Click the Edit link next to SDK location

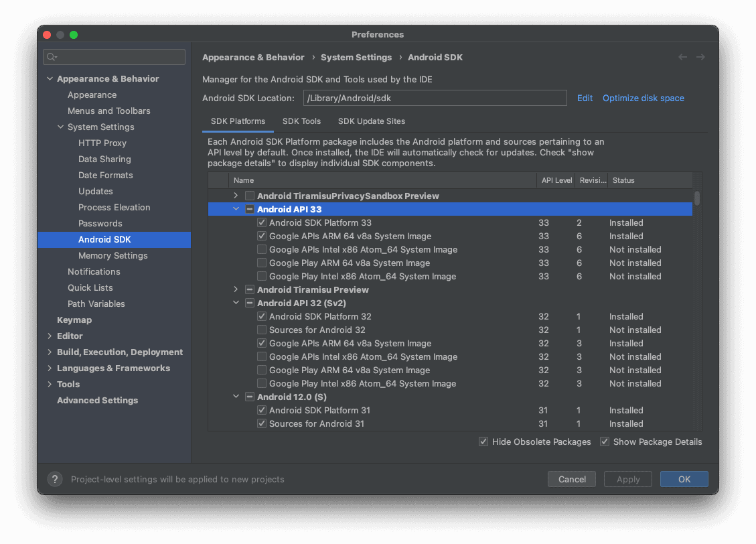[x=585, y=98]
